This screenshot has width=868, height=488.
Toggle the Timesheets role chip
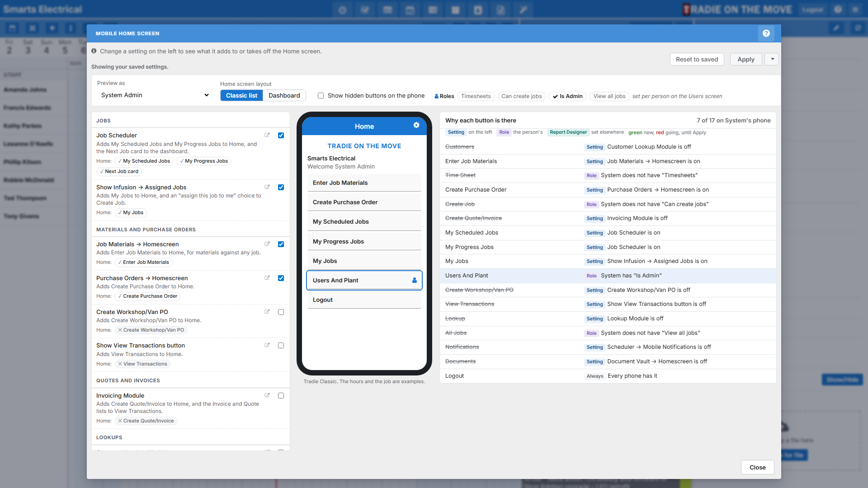click(x=476, y=96)
